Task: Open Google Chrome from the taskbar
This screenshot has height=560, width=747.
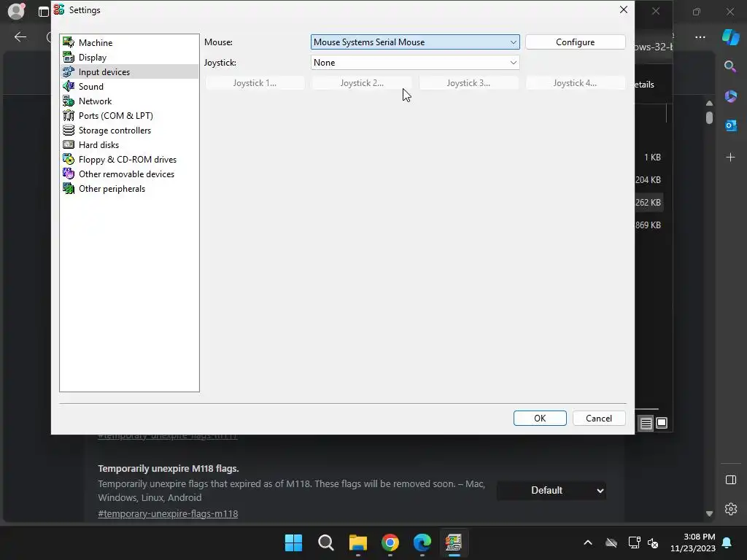Action: point(390,542)
